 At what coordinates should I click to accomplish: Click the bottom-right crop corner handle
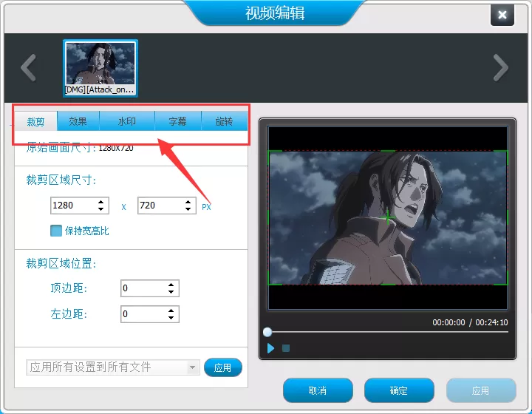(x=506, y=283)
